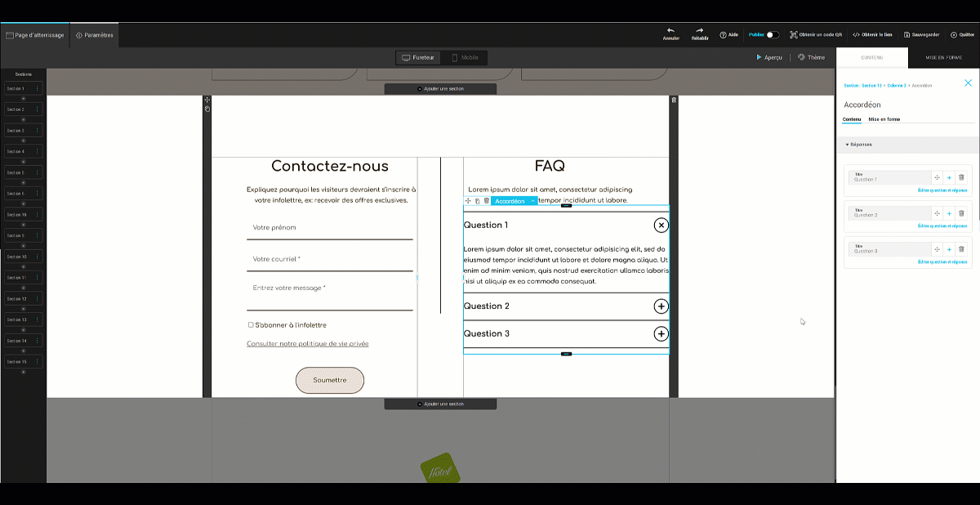Collapse the Réponses section in the side panel
The height and width of the screenshot is (505, 980).
coord(847,145)
